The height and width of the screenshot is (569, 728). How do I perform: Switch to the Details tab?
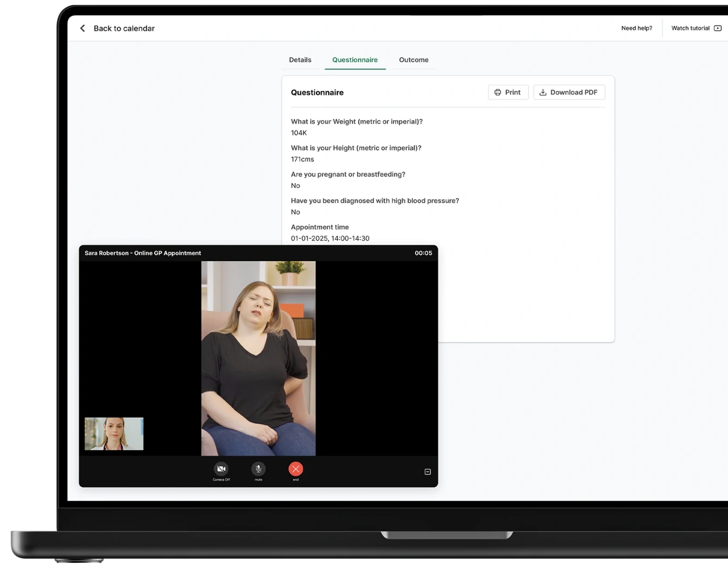click(300, 60)
